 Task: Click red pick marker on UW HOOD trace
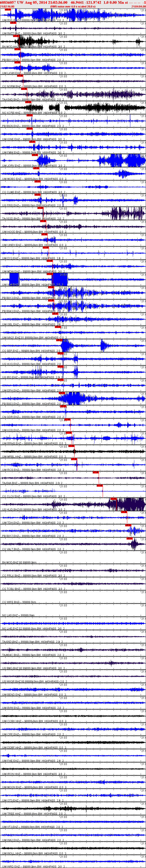coord(43,221)
